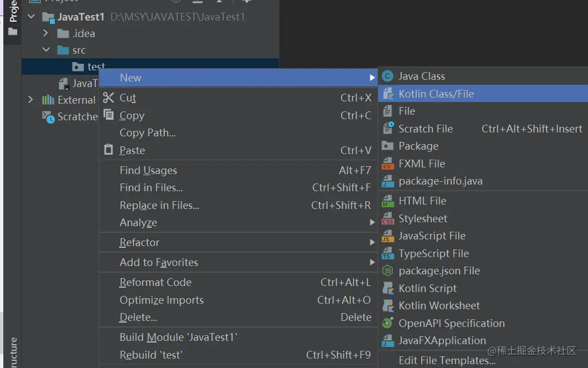Expand the External Libraries node
Viewport: 588px width, 368px height.
tap(31, 100)
